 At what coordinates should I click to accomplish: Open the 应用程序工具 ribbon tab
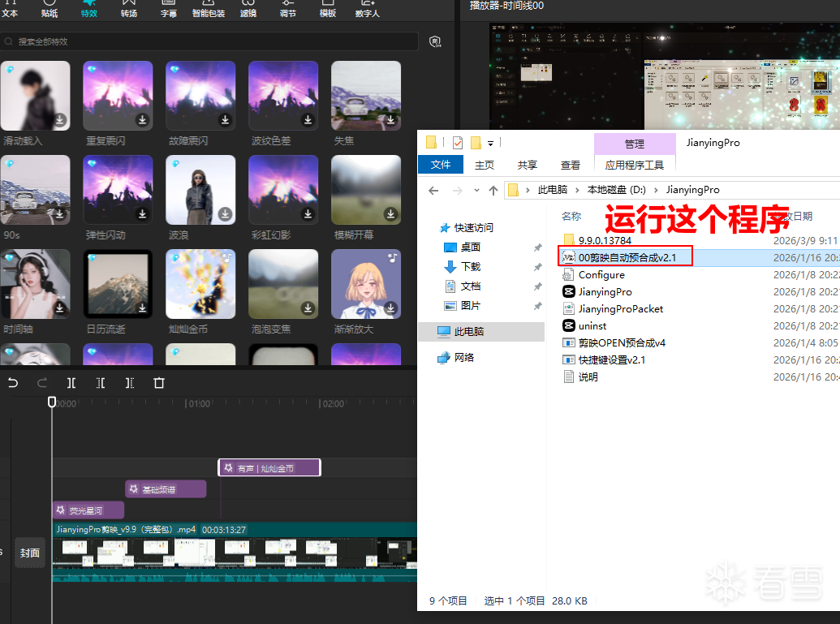635,165
